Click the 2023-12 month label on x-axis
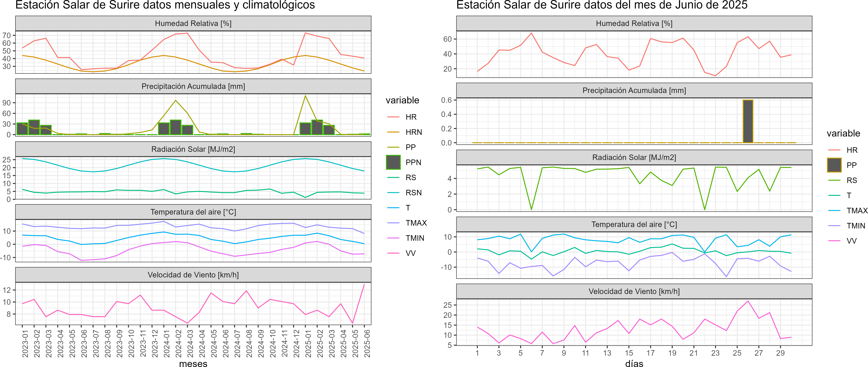Screen dimensions: 868x367 click(155, 343)
